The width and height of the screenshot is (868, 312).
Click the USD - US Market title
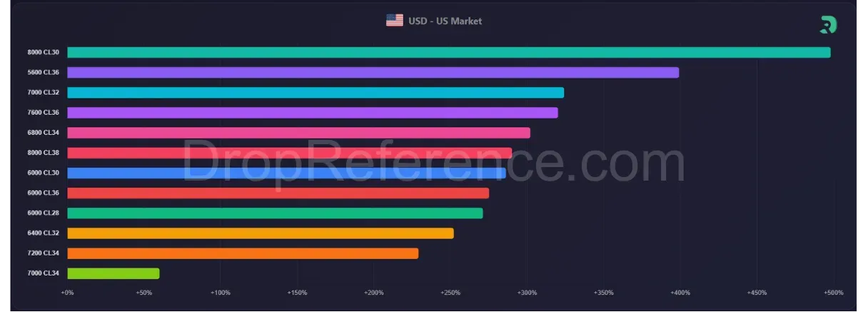(x=445, y=21)
